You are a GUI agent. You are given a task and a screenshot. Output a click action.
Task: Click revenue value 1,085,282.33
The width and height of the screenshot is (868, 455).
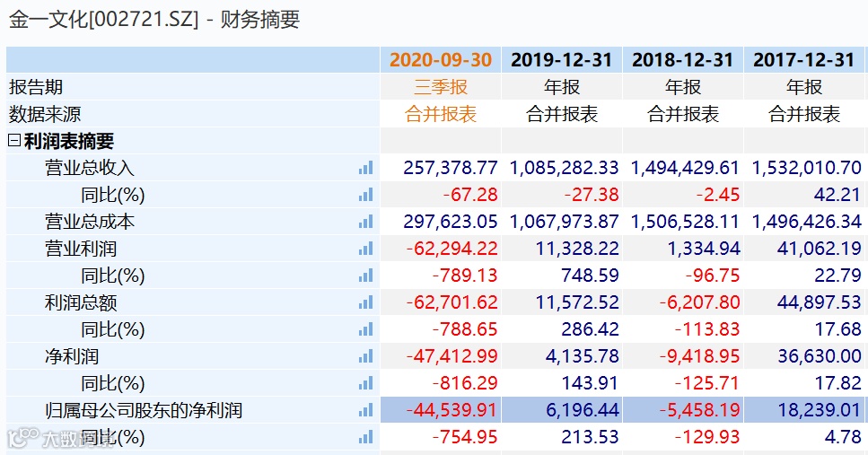pos(564,168)
